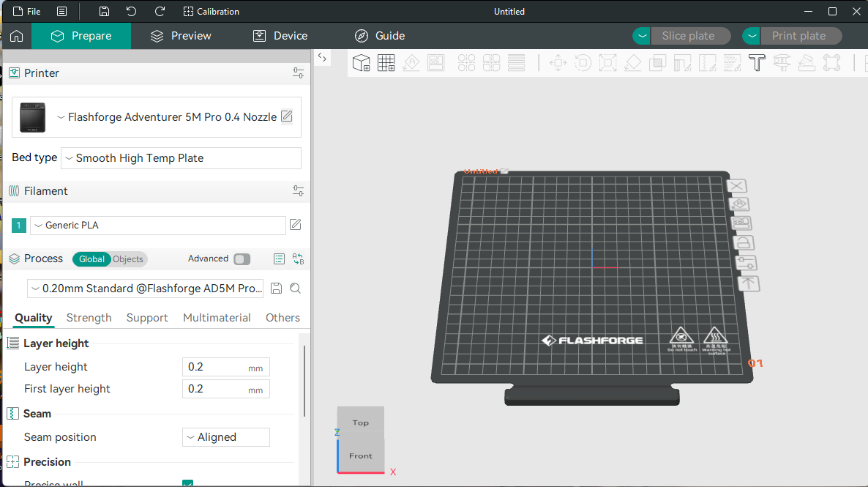
Task: Switch to the Preview tab
Action: [181, 36]
